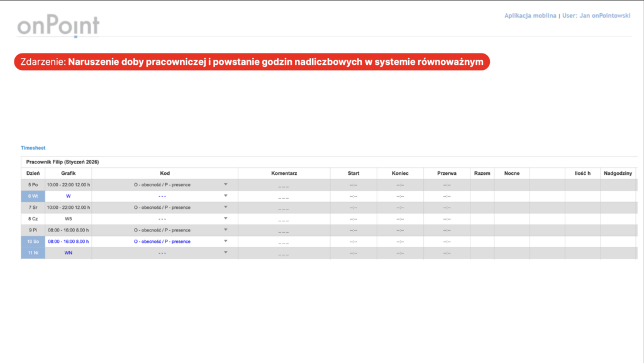Open the Aplikacja mobilna link
Viewport: 644px width, 363px height.
[x=530, y=16]
